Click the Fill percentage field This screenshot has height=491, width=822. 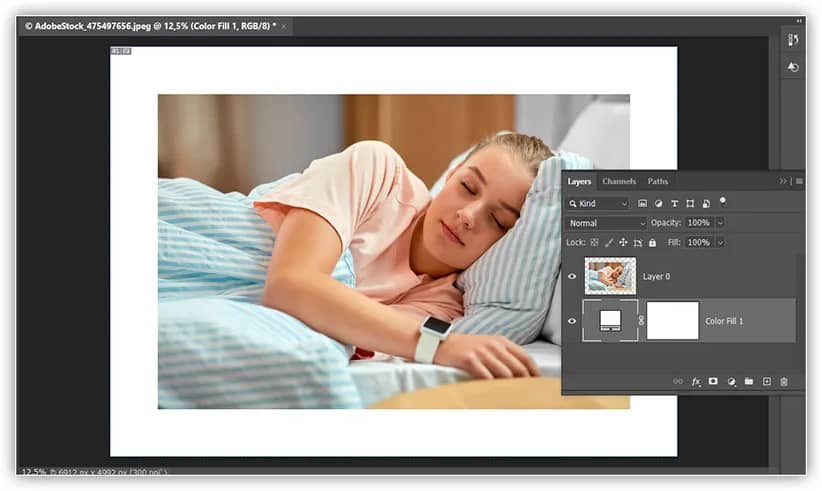point(698,242)
